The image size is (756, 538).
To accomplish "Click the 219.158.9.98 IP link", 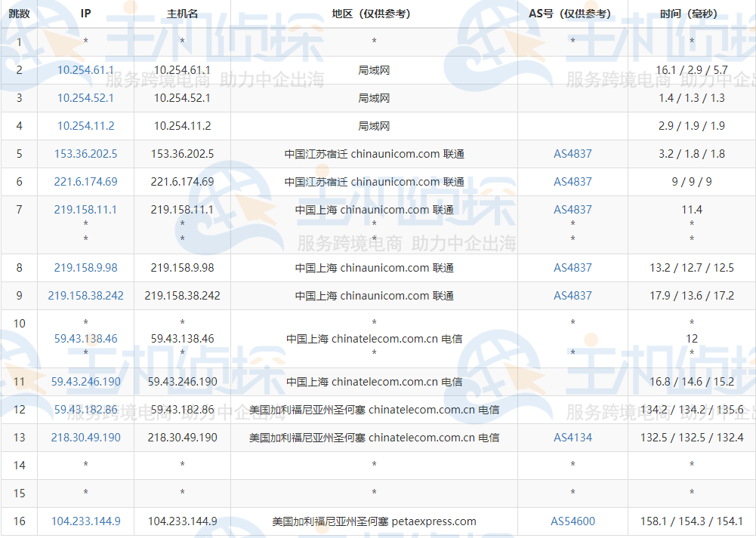I will coord(85,267).
